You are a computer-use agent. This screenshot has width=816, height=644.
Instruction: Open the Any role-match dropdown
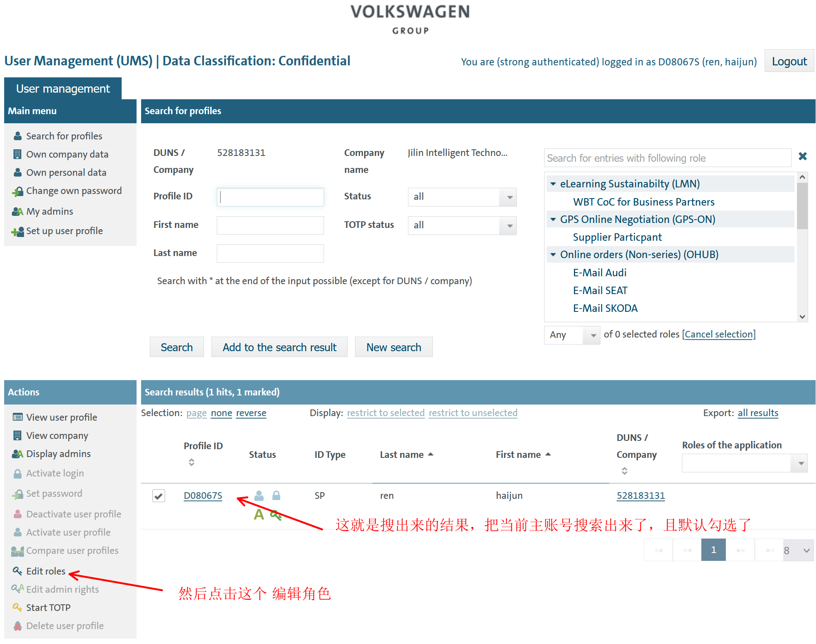(x=572, y=335)
